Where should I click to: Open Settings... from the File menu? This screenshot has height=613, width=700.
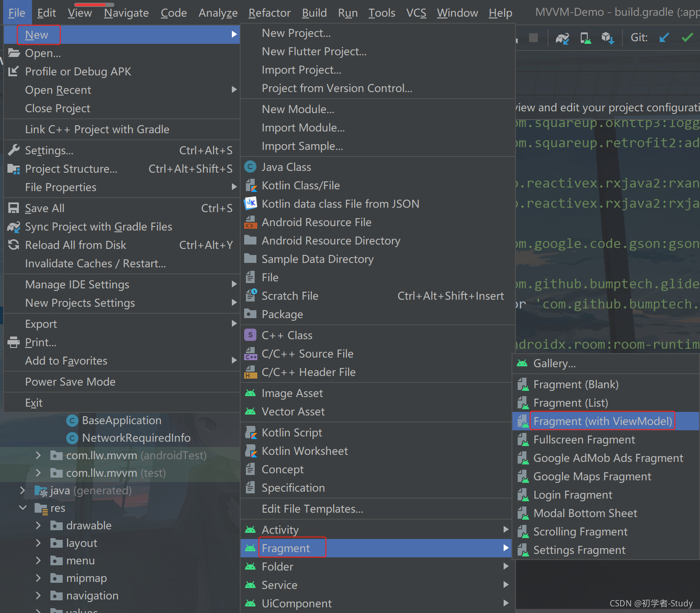(x=122, y=150)
